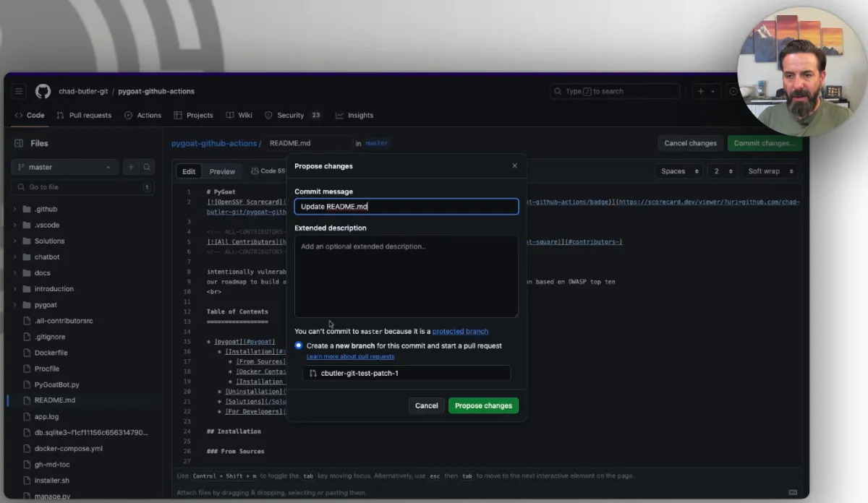Click the file icon beside .gitignore

(x=27, y=337)
